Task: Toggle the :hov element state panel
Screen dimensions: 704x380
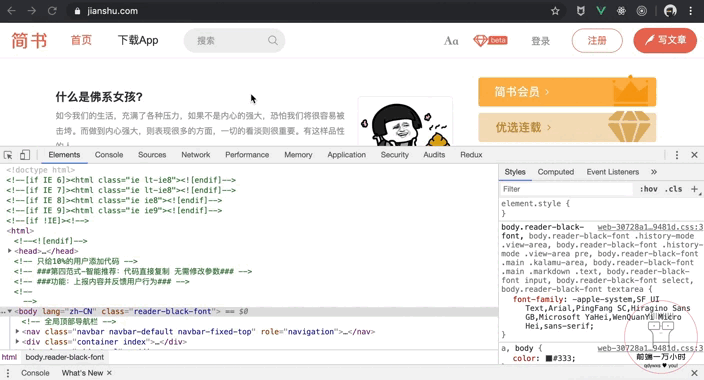Action: click(648, 189)
